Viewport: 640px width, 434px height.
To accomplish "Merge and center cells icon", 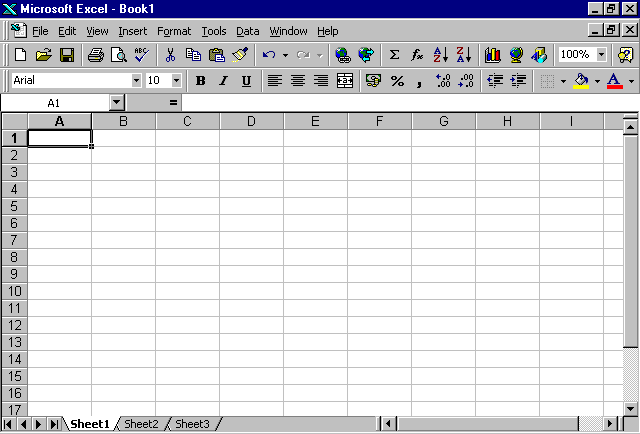I will [x=344, y=80].
